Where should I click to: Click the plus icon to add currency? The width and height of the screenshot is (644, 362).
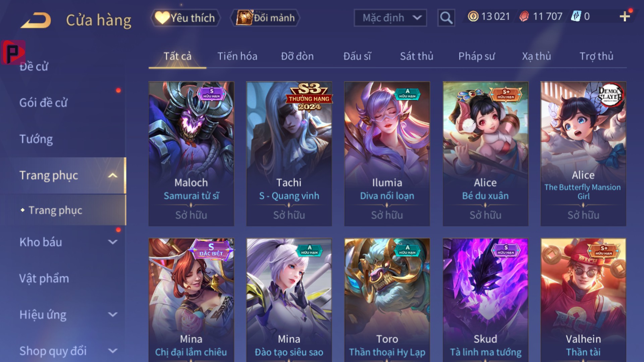click(x=625, y=16)
